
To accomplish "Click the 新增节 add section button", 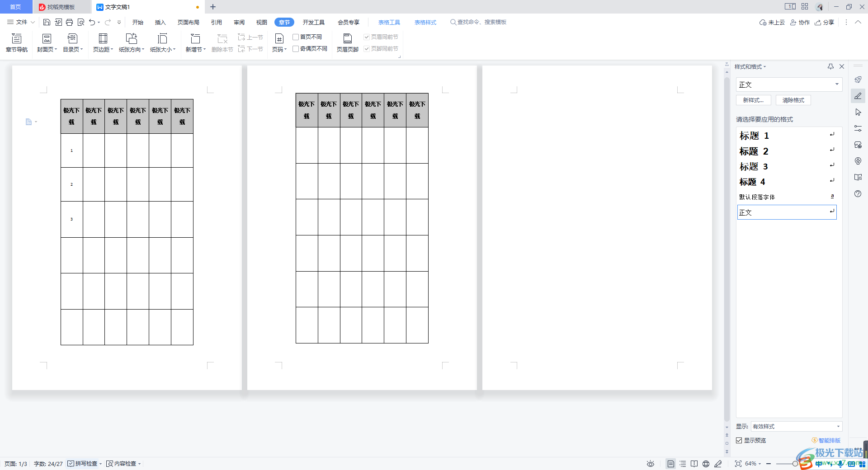I will coord(195,43).
